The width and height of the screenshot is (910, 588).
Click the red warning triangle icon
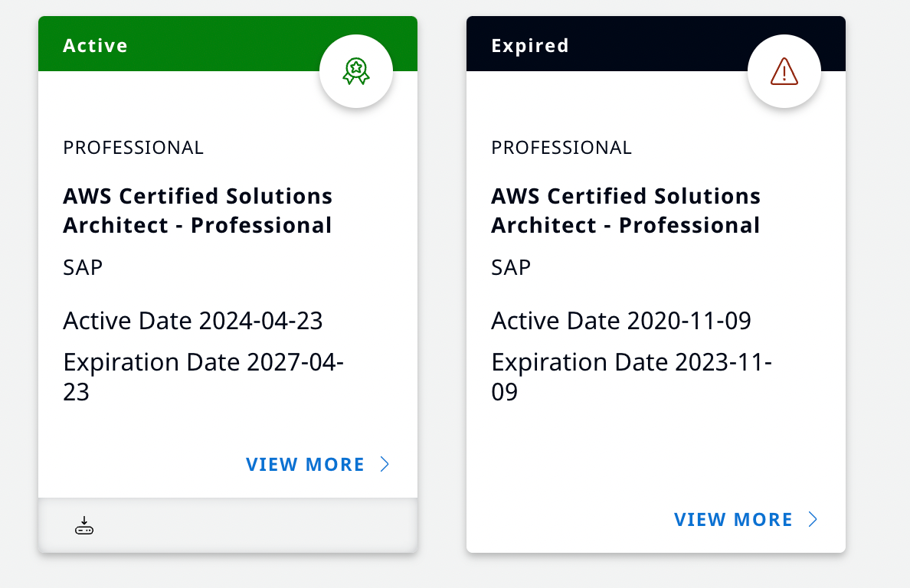click(784, 72)
